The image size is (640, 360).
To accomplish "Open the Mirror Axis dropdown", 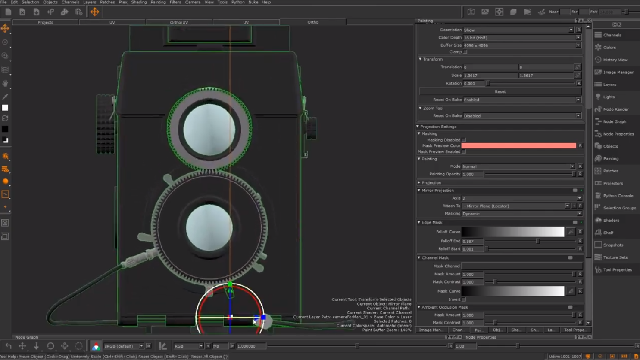I will (x=522, y=198).
